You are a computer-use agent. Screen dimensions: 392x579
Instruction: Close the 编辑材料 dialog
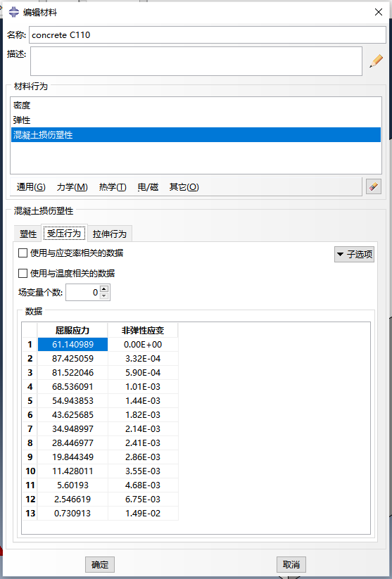[379, 12]
